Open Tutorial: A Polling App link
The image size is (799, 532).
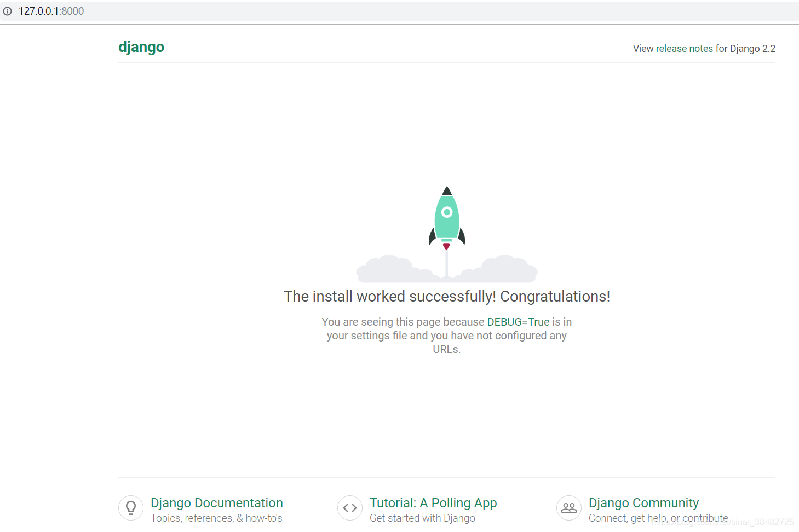click(433, 503)
